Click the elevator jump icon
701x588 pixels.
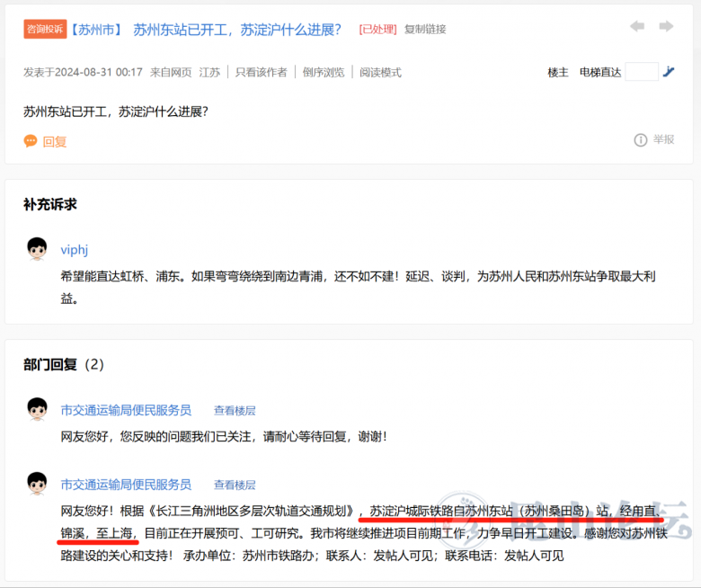tap(669, 72)
